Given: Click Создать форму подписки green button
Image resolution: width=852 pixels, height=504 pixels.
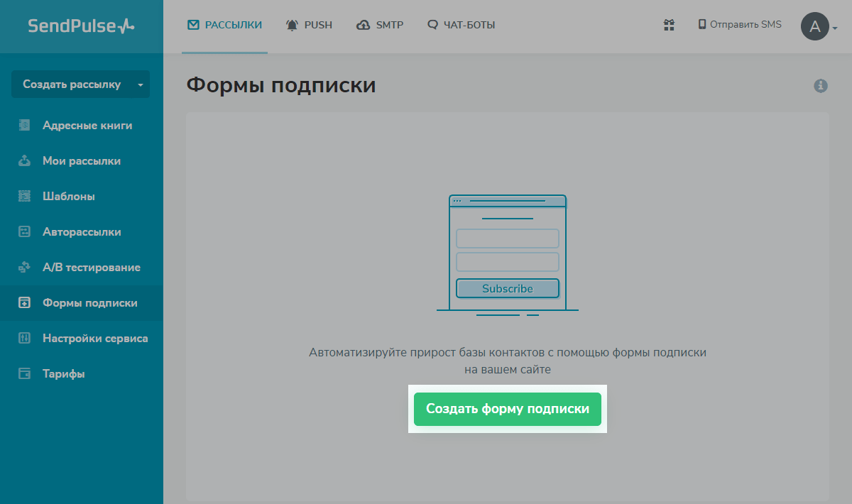Looking at the screenshot, I should [x=508, y=409].
